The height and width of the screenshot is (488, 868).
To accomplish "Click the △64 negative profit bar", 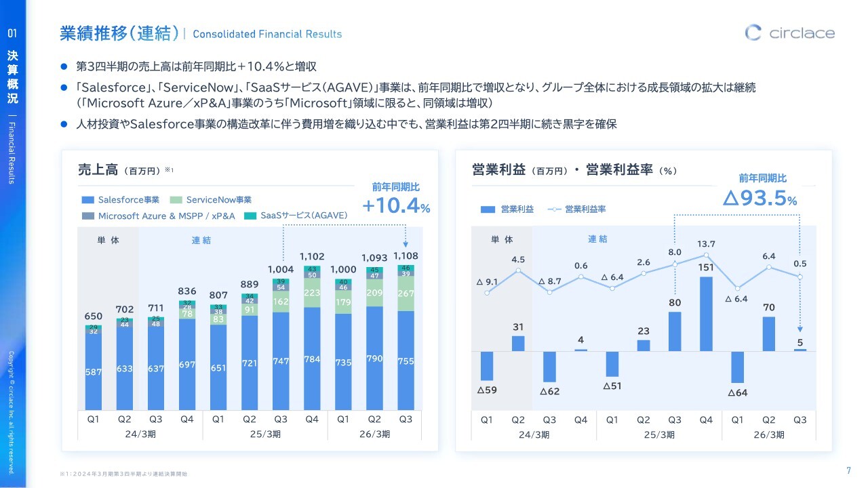I will 737,367.
